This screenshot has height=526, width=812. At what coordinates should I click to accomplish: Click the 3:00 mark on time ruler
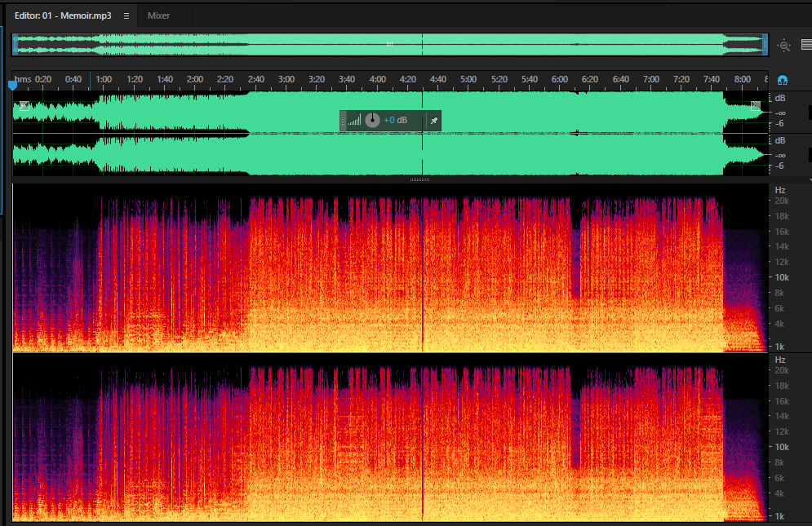tap(286, 79)
